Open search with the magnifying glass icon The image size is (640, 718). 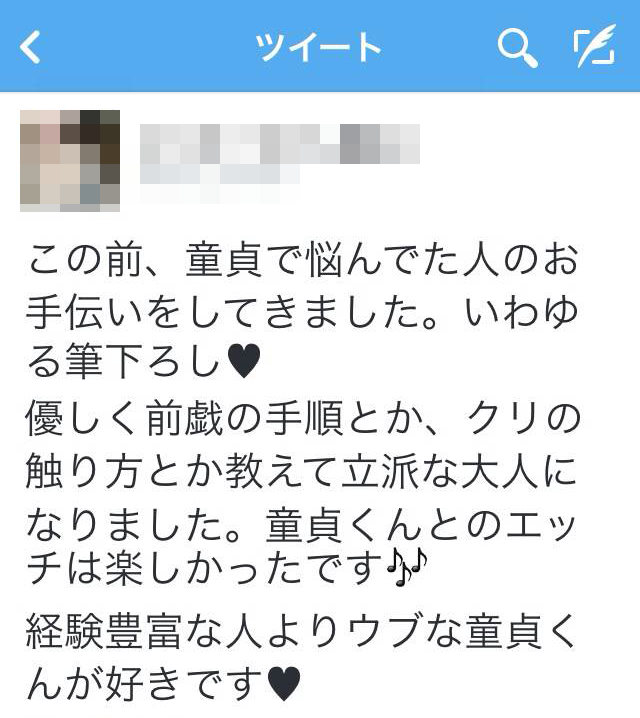coord(517,48)
